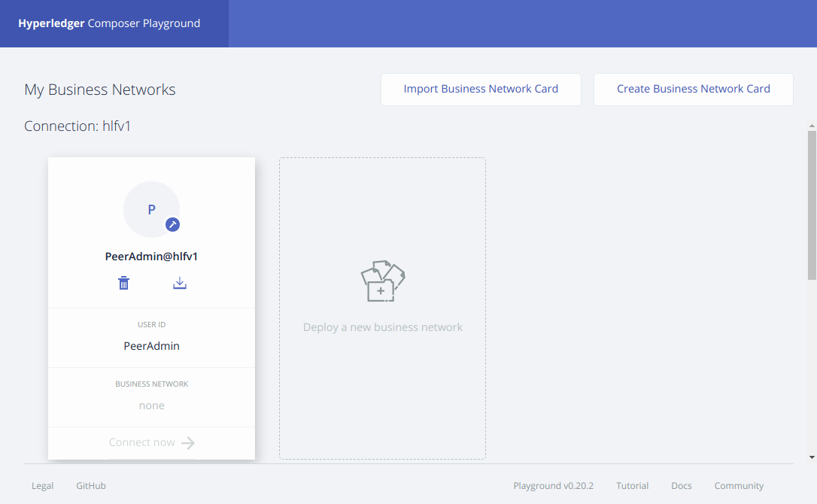Select Deploy a new business network text

click(383, 327)
